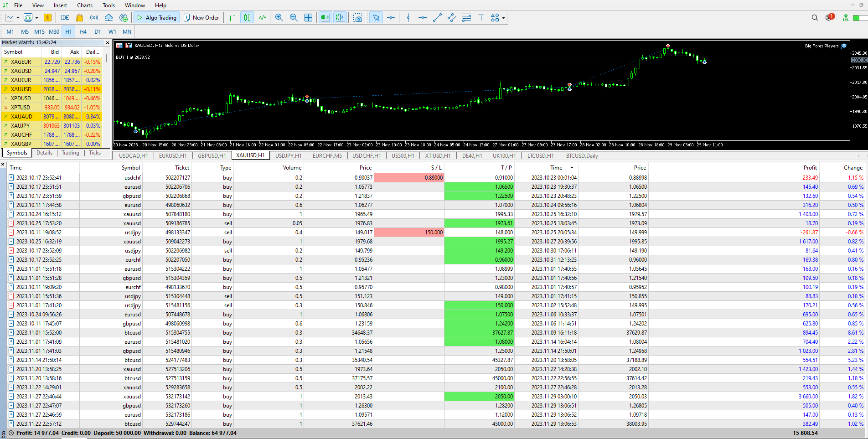Image resolution: width=868 pixels, height=439 pixels.
Task: Toggle the candlestick chart mode
Action: click(247, 18)
